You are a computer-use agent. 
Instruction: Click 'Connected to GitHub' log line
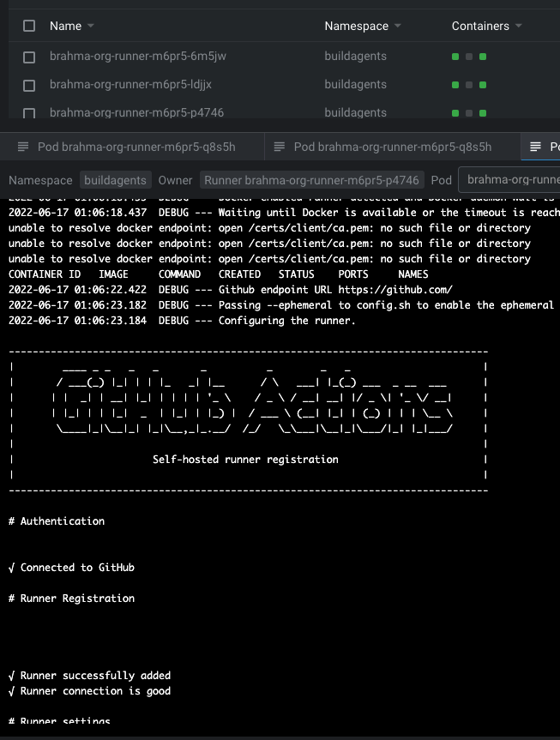(x=71, y=568)
